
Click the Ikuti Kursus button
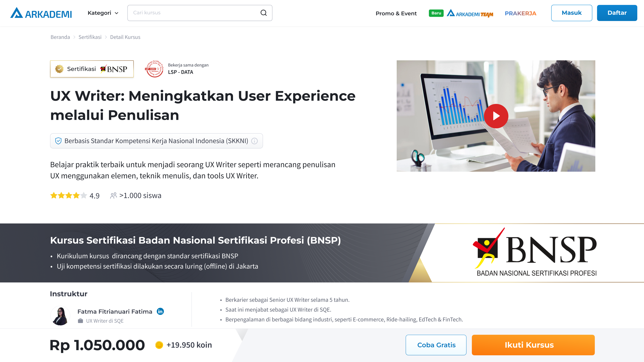(x=533, y=345)
